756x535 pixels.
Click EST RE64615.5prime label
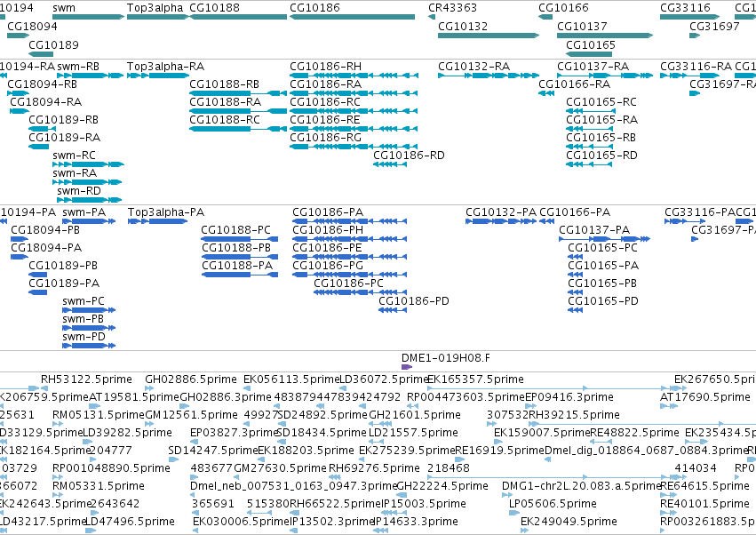pyautogui.click(x=704, y=486)
